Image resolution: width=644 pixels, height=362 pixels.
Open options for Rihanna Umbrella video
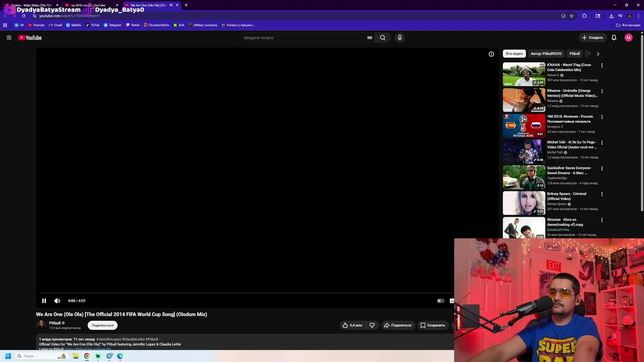[x=602, y=91]
